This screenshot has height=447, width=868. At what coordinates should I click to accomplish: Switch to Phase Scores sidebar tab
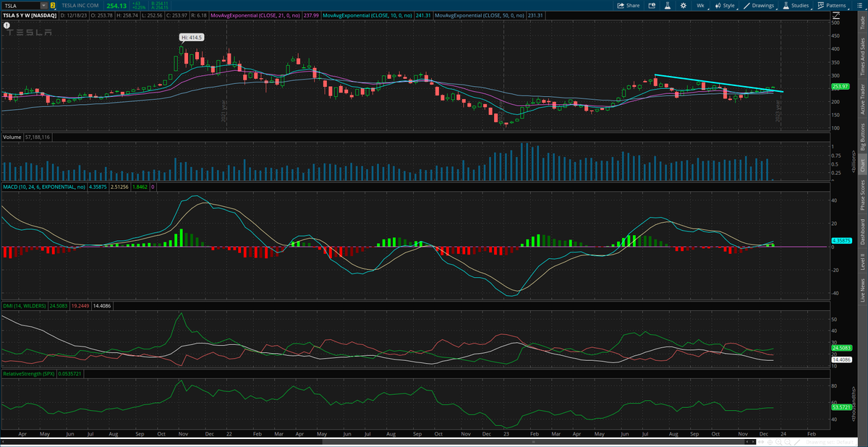click(861, 196)
